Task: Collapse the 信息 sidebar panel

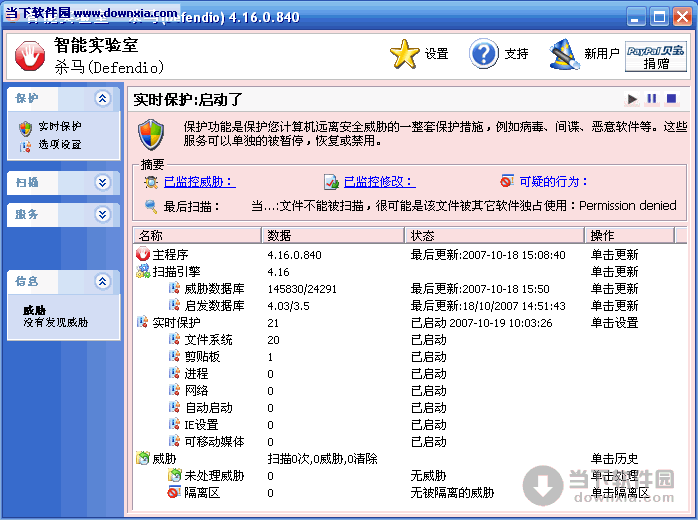Action: pos(103,281)
